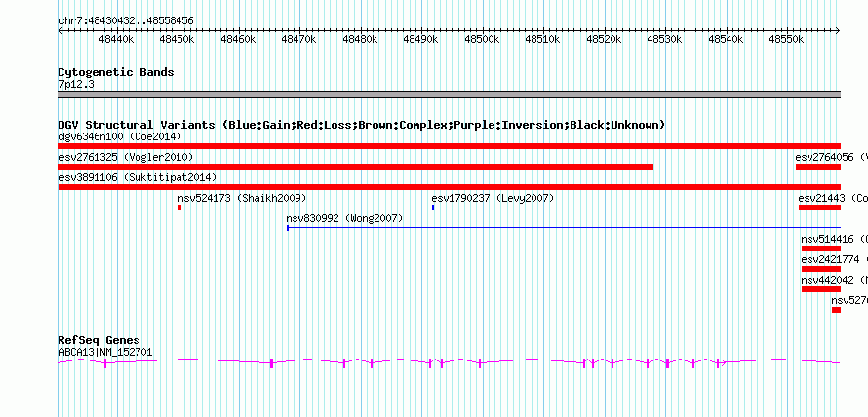Click the 48440k ruler tick label
This screenshot has width=868, height=417.
click(116, 40)
